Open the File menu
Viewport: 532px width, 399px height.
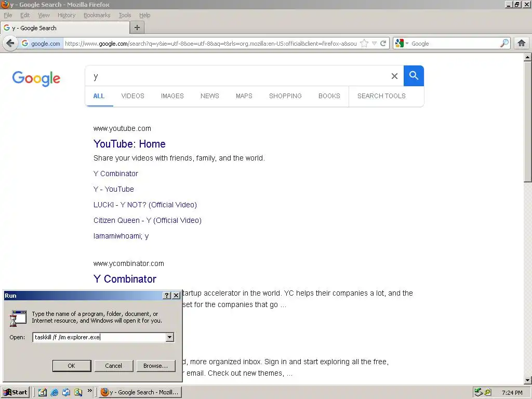click(x=8, y=15)
